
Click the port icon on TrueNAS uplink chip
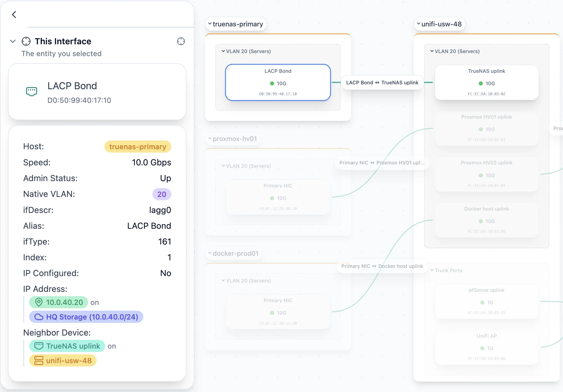39,346
